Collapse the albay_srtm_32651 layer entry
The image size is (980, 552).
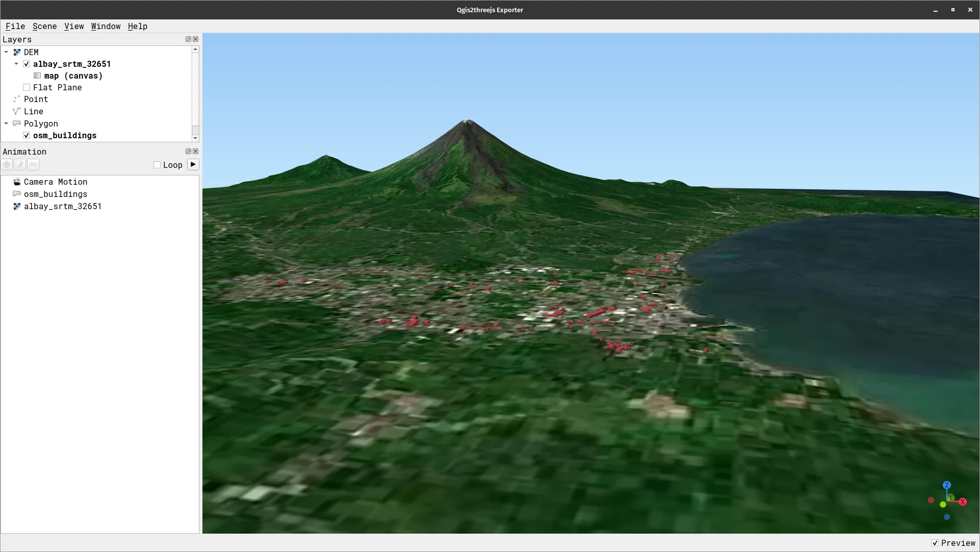pos(16,64)
